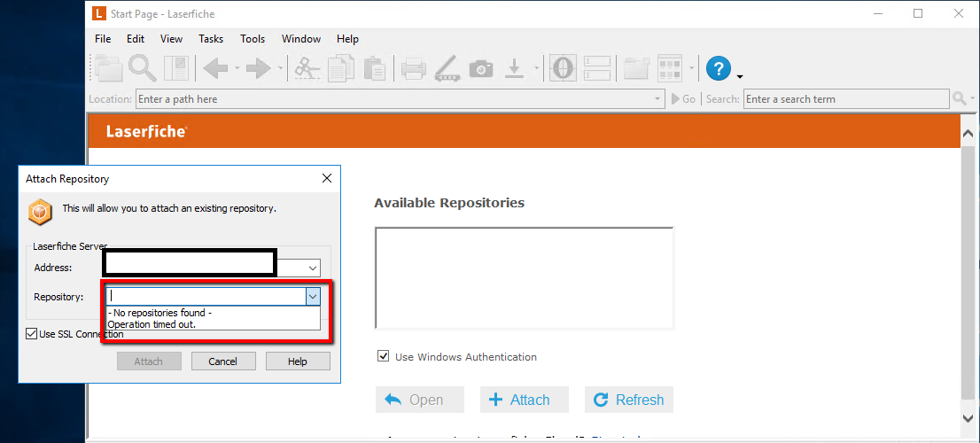Expand the Address combo box arrow
Viewport: 980px width, 443px height.
(x=313, y=268)
